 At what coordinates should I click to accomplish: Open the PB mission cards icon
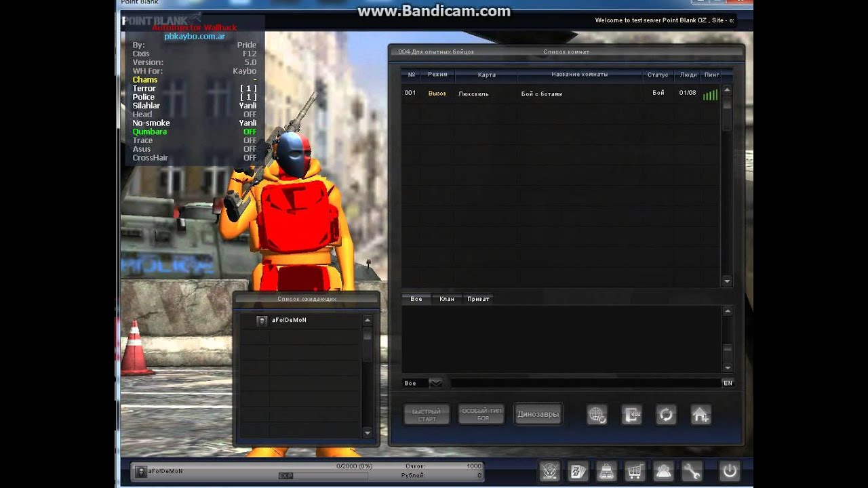(x=578, y=471)
